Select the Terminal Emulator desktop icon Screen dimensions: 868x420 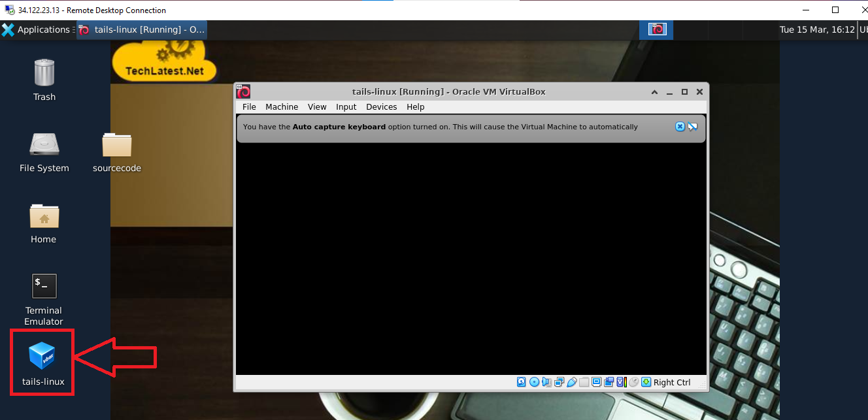(x=44, y=299)
